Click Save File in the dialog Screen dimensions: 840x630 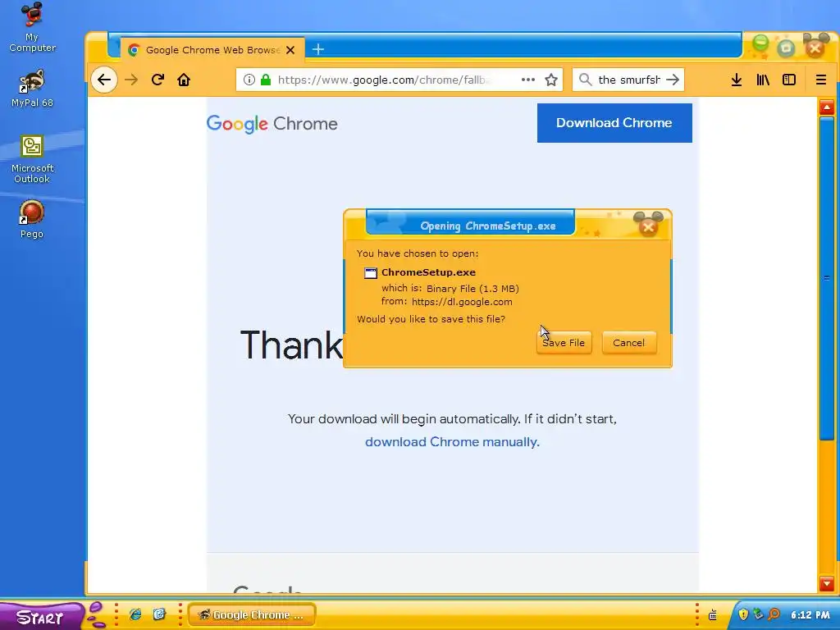(x=564, y=343)
